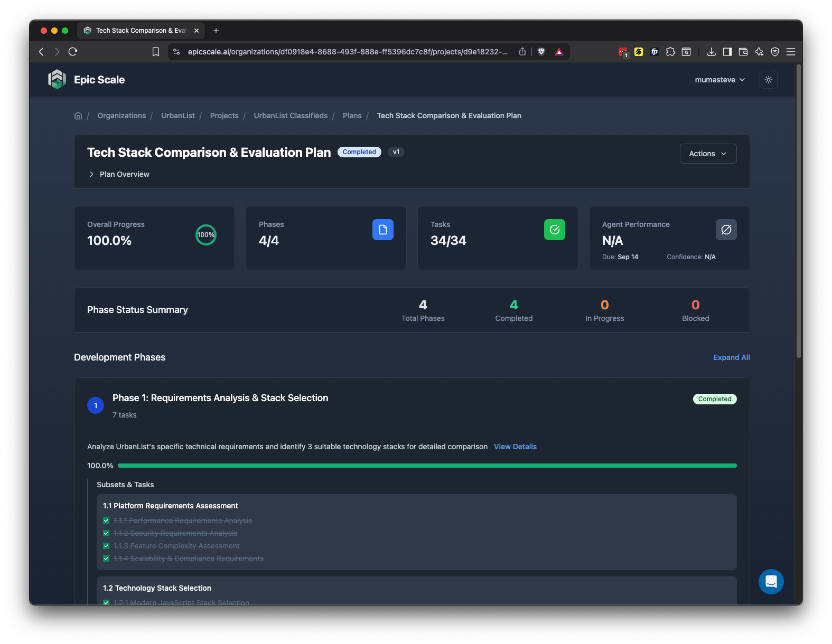The image size is (832, 644).
Task: Click the 0 In Progress count
Action: coord(605,305)
